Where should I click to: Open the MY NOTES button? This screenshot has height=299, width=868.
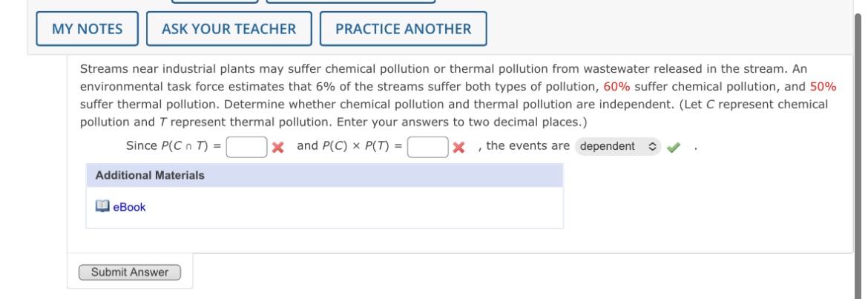pos(88,29)
